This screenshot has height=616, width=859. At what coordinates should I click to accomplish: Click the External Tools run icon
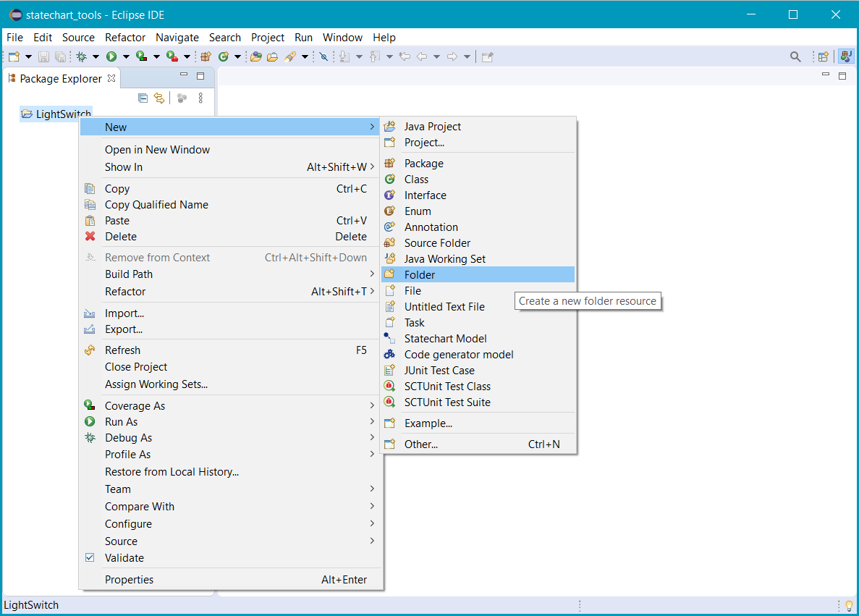click(x=172, y=56)
